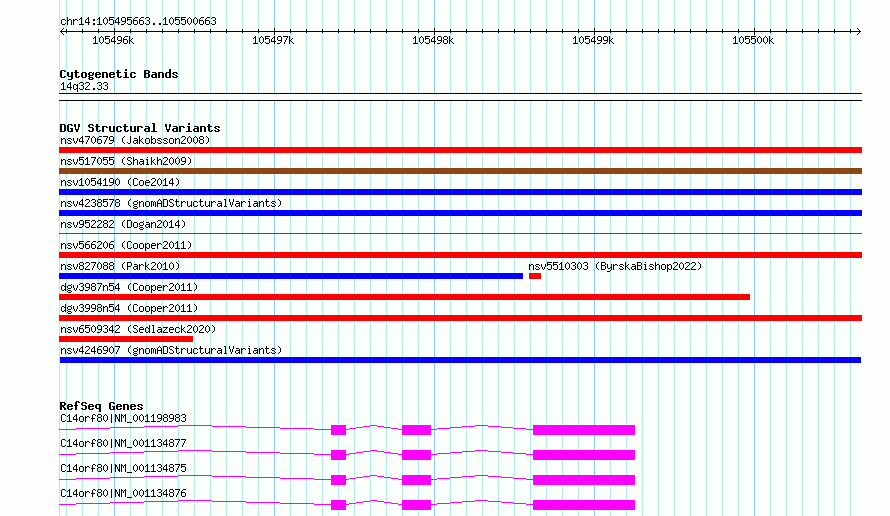This screenshot has height=516, width=890.
Task: Click the middle exon of NM_001198983
Action: 417,430
